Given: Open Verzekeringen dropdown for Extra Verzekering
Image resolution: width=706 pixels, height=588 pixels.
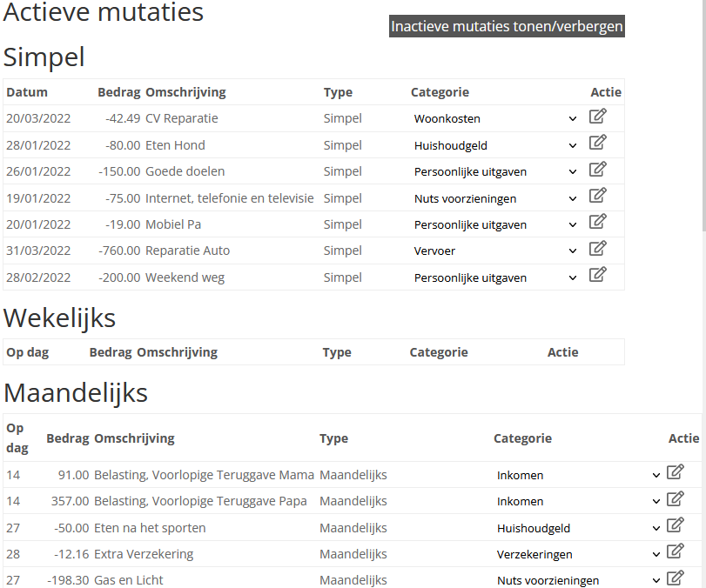Looking at the screenshot, I should (x=578, y=555).
